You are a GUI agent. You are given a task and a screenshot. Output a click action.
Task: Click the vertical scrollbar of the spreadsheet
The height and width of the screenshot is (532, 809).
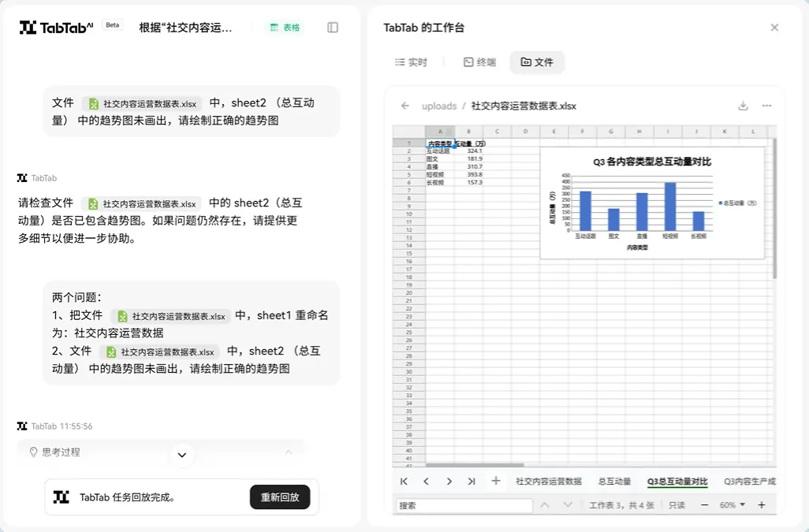[774, 209]
